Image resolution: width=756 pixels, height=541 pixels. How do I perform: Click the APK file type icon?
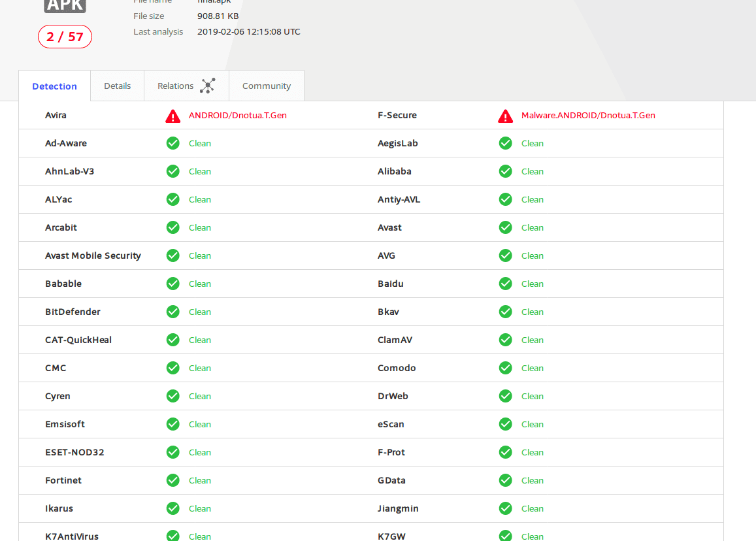tap(65, 6)
